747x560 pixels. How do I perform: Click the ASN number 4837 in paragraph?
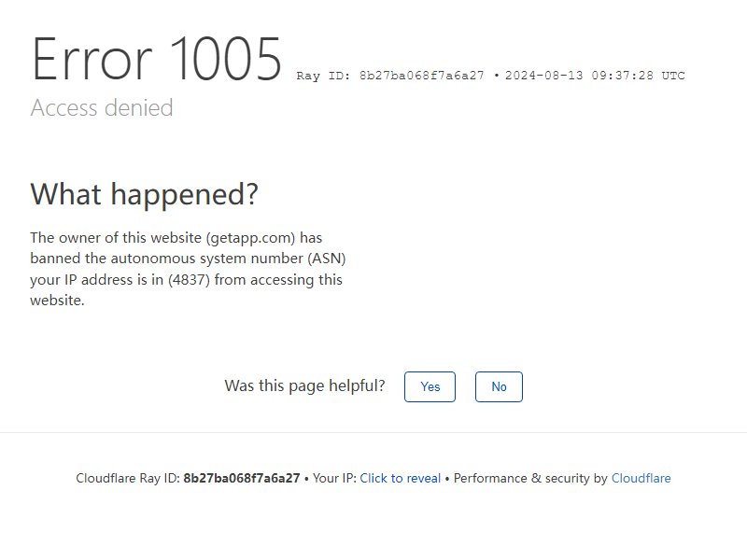point(190,279)
